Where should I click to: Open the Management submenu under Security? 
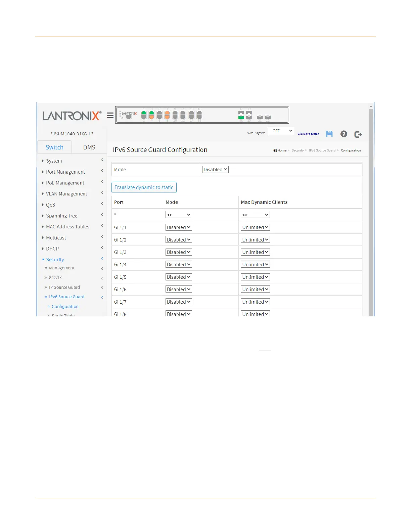[x=61, y=268]
